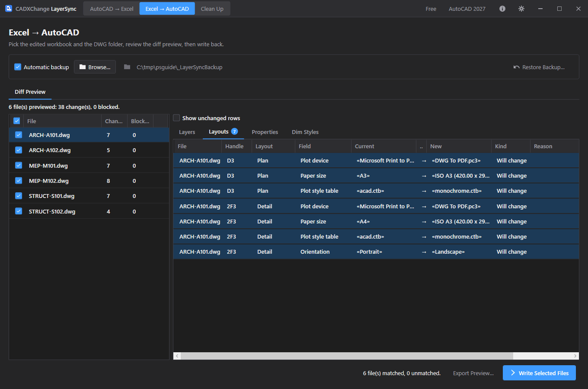Image resolution: width=588 pixels, height=389 pixels.
Task: Open the Dim Styles diff tab
Action: click(x=305, y=132)
